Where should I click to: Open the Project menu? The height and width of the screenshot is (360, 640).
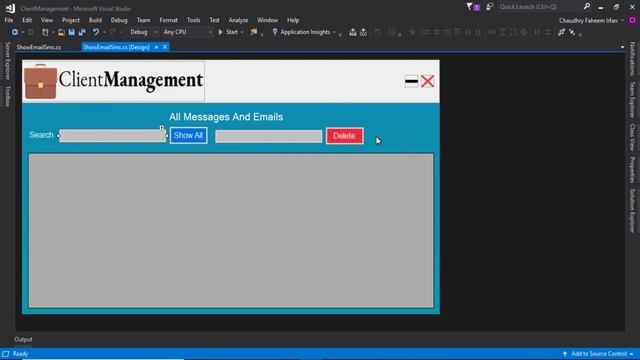71,20
